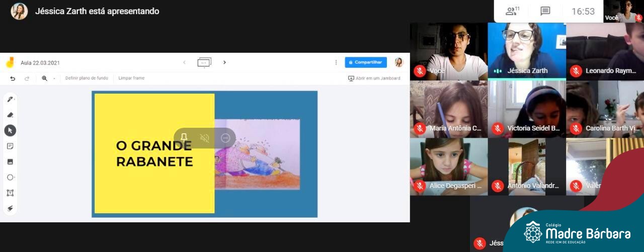Screen dimensions: 644x252
Task: Choose the Circle shape tool
Action: coord(10,178)
